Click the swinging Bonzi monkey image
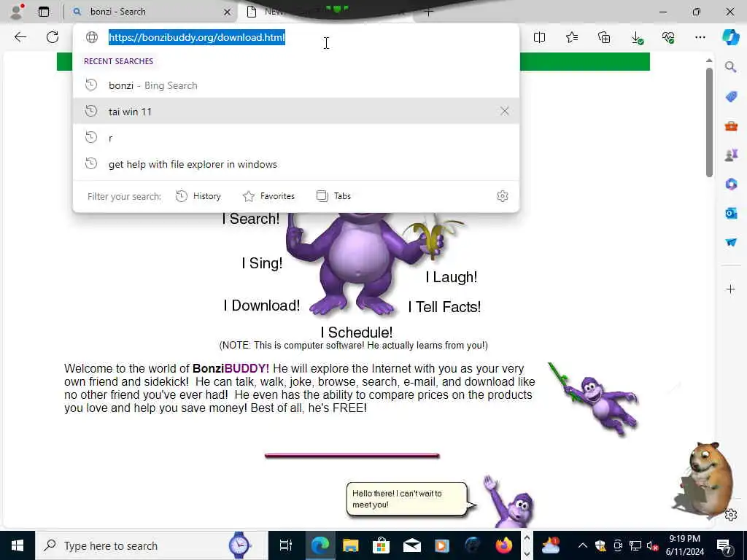Image resolution: width=747 pixels, height=560 pixels. click(595, 399)
